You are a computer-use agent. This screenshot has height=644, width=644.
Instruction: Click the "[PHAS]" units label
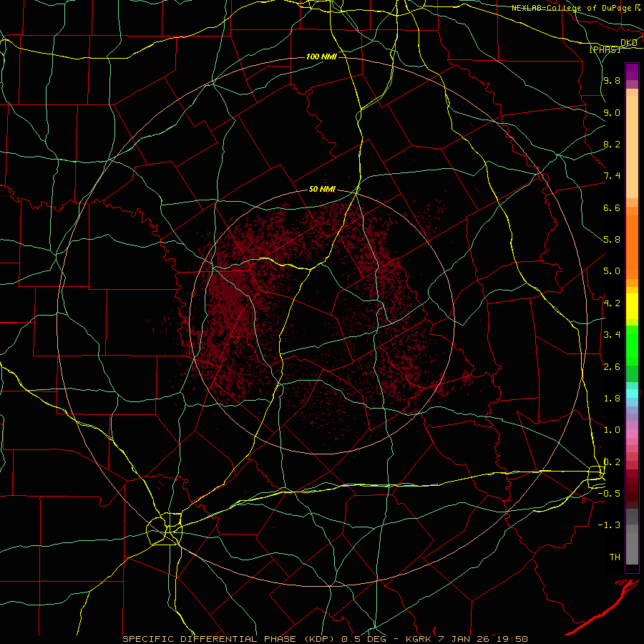tap(605, 49)
